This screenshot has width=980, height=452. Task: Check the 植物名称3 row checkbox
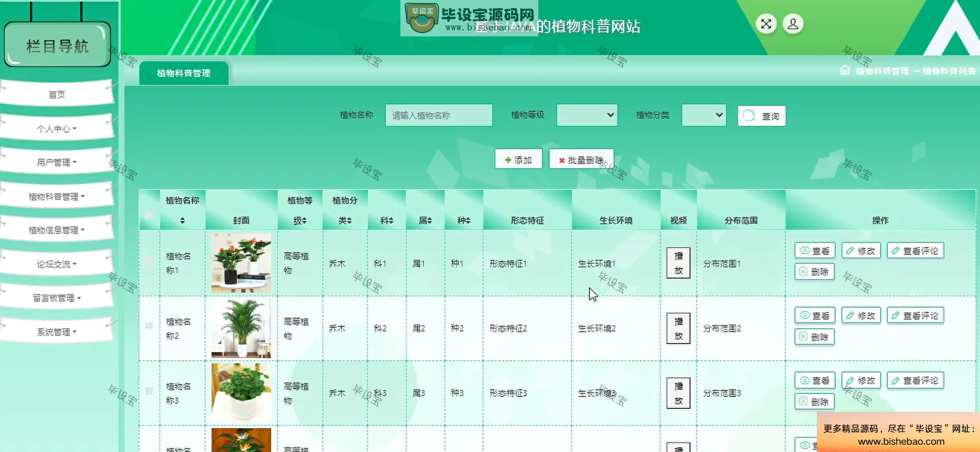(x=149, y=391)
